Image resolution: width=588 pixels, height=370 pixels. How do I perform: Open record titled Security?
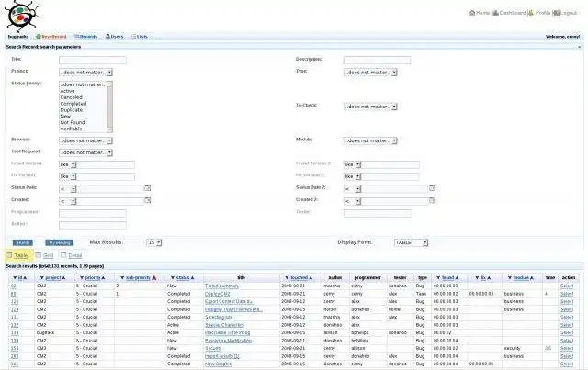213,348
